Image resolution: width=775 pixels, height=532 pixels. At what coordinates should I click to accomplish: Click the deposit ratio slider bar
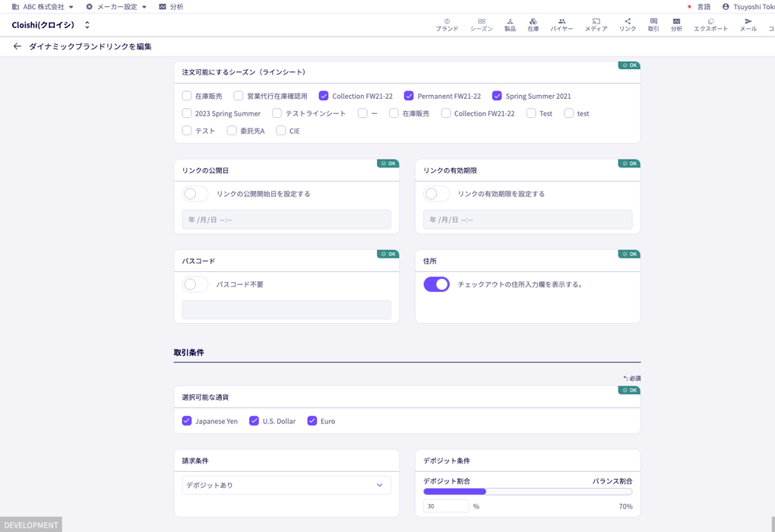tap(527, 492)
